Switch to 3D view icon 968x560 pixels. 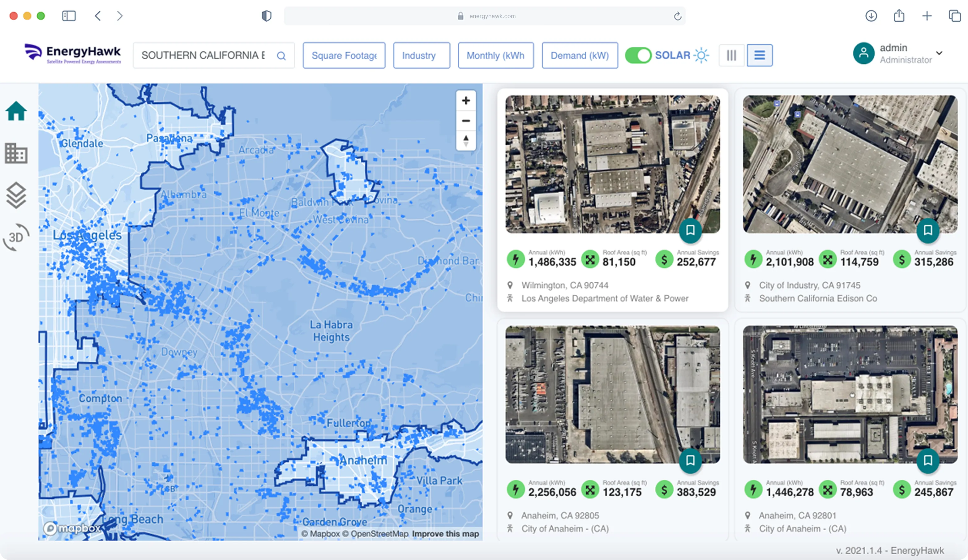point(16,237)
